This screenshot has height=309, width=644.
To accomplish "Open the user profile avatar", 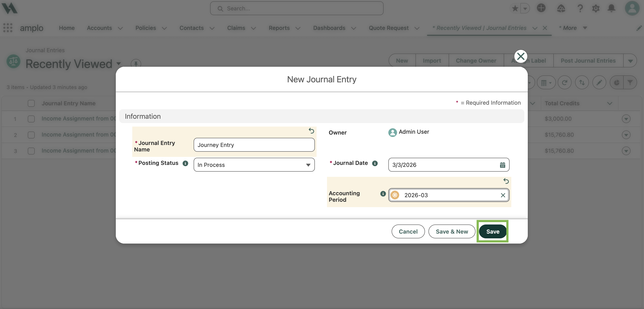I will (x=632, y=8).
